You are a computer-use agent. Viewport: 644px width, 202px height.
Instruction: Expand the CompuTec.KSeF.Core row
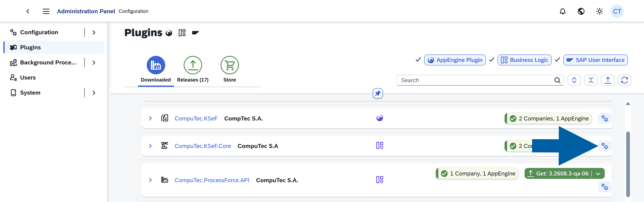click(150, 146)
